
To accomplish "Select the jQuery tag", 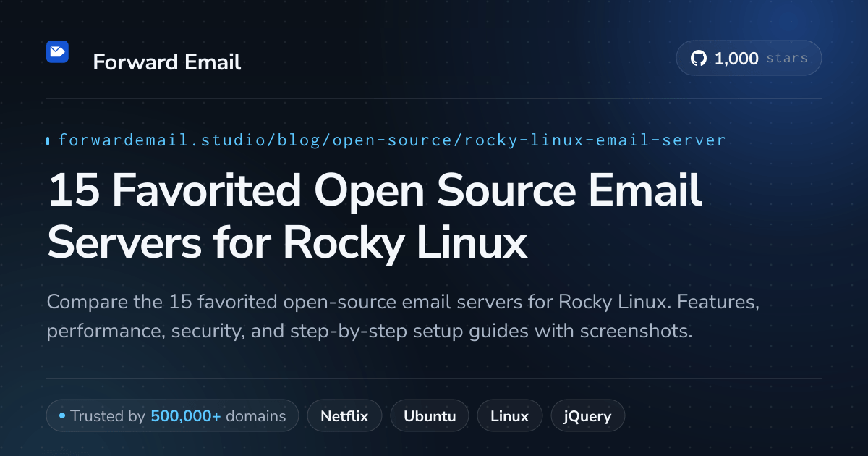I will tap(587, 416).
